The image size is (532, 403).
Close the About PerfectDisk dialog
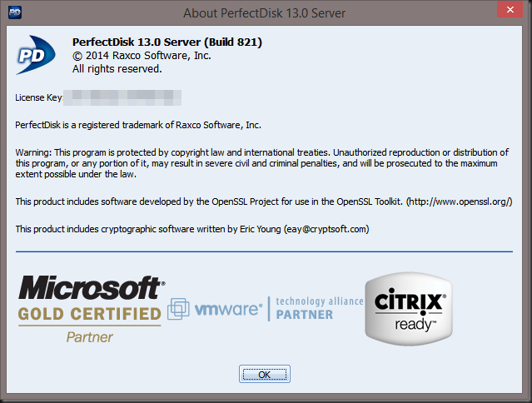510,9
